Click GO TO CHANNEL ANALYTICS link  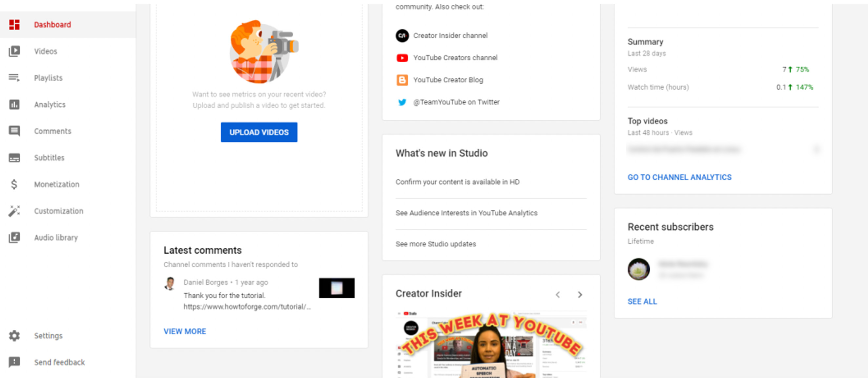pos(679,177)
